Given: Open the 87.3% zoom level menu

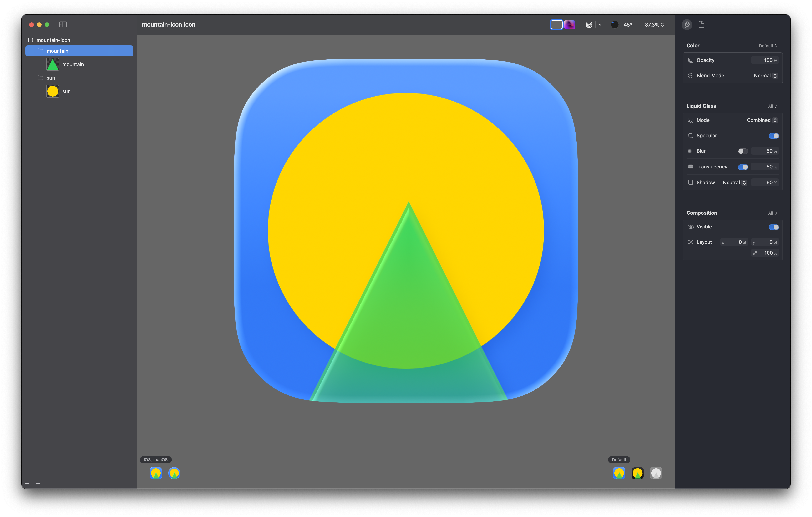Looking at the screenshot, I should point(654,25).
